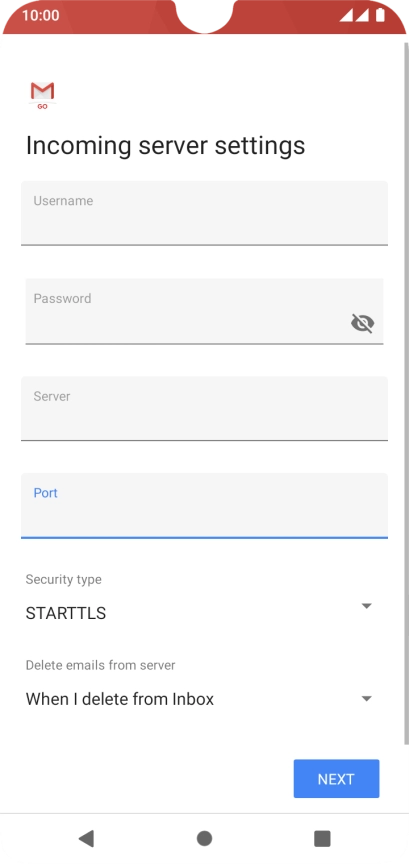Click the vertical scrollbar on right edge
Viewport: 409px width, 864px height.
click(406, 391)
